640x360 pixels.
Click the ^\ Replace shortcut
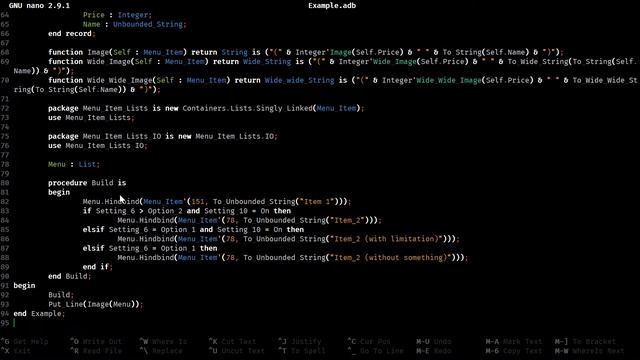coord(161,351)
